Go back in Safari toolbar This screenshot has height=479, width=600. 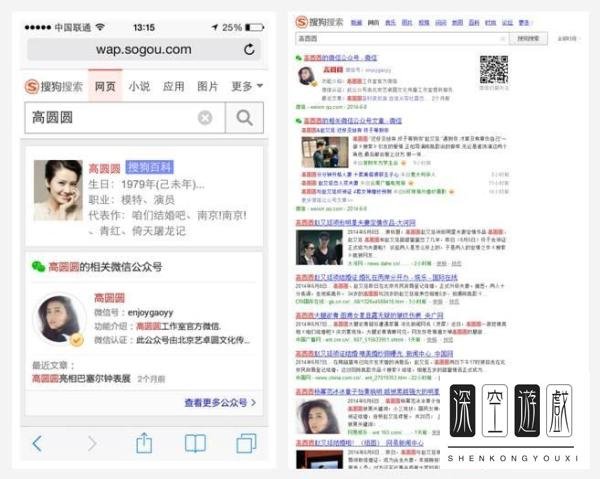[37, 443]
